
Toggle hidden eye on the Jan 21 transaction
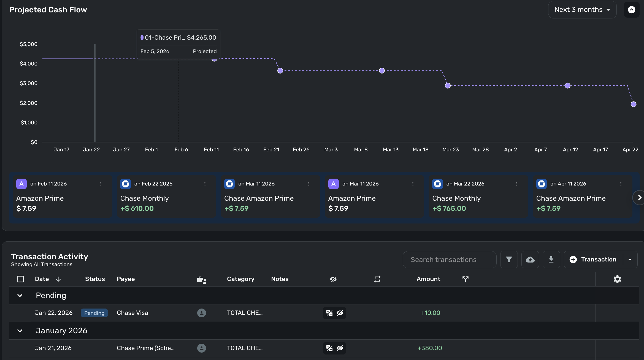tap(340, 348)
